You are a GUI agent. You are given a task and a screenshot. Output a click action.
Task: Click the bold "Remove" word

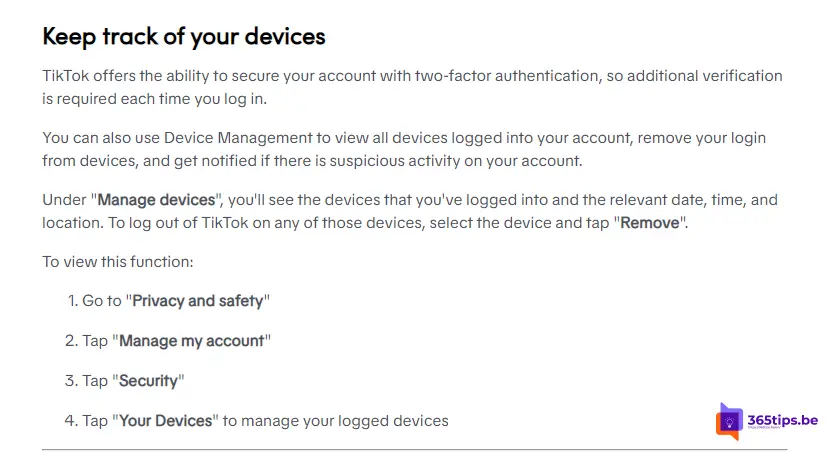[x=650, y=222]
